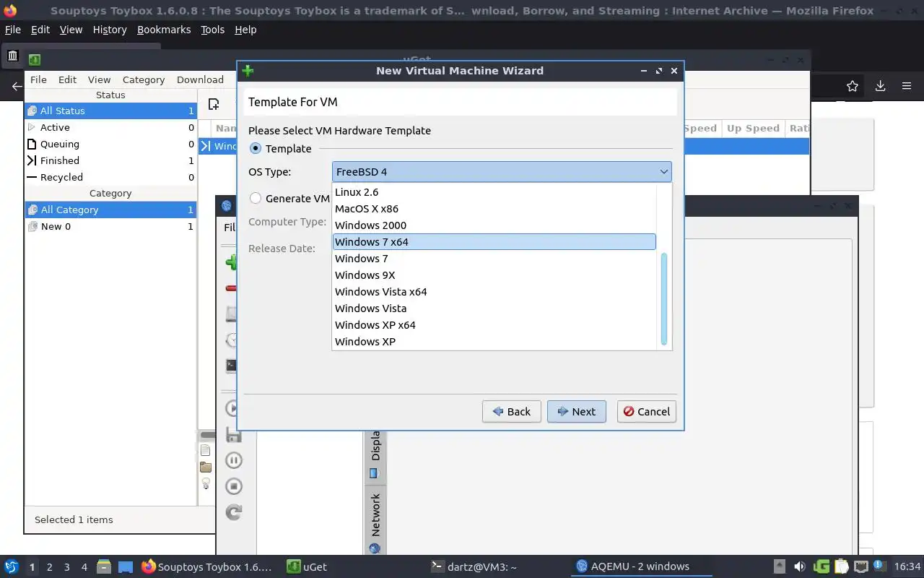924x578 pixels.
Task: Choose Windows XP x64 option
Action: pyautogui.click(x=494, y=325)
